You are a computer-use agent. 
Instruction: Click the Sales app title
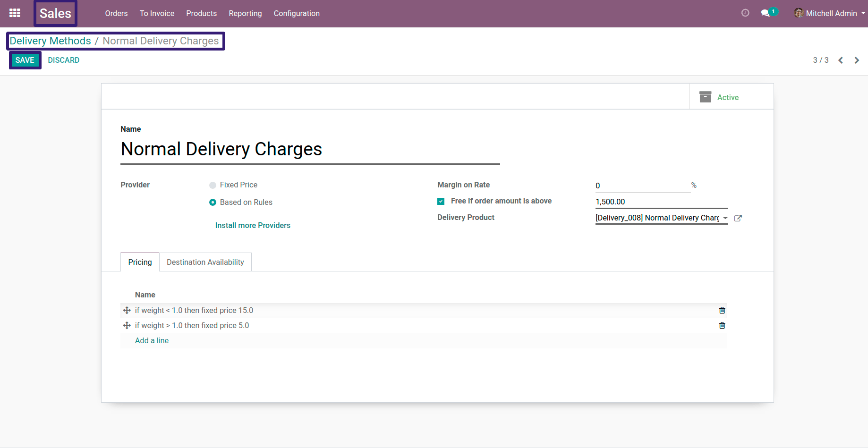tap(55, 13)
